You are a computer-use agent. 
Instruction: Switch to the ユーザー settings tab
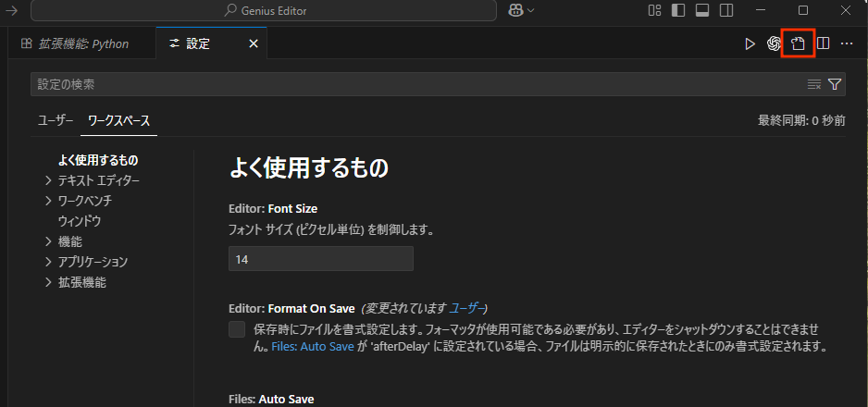tap(55, 120)
